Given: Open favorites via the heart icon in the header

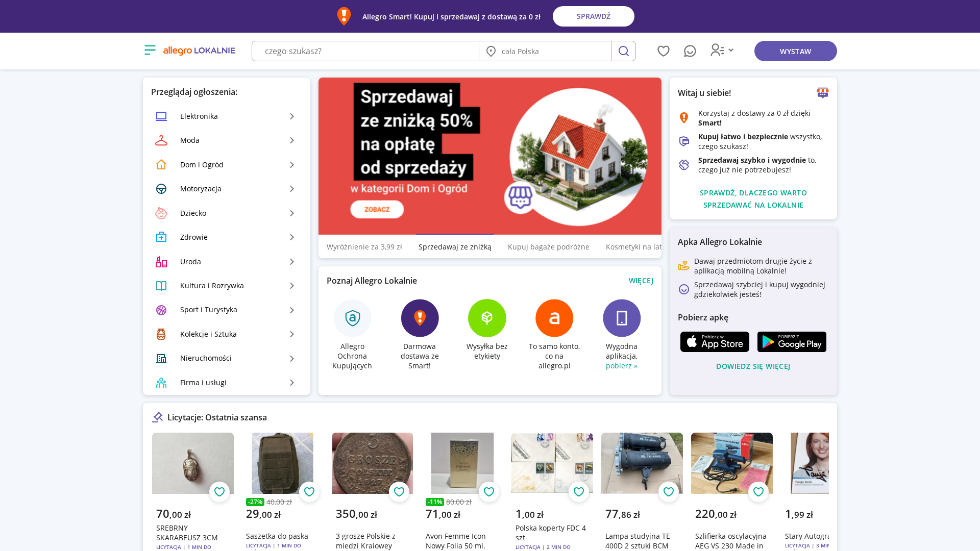Looking at the screenshot, I should [x=663, y=51].
